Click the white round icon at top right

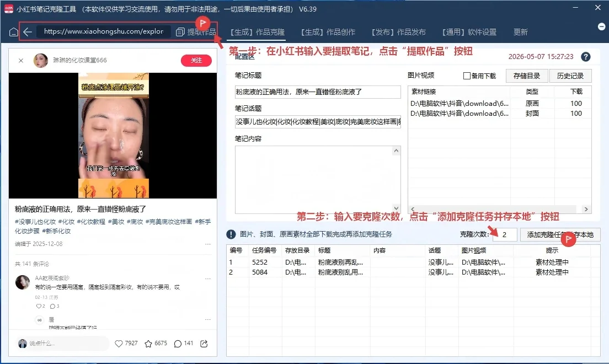[601, 26]
